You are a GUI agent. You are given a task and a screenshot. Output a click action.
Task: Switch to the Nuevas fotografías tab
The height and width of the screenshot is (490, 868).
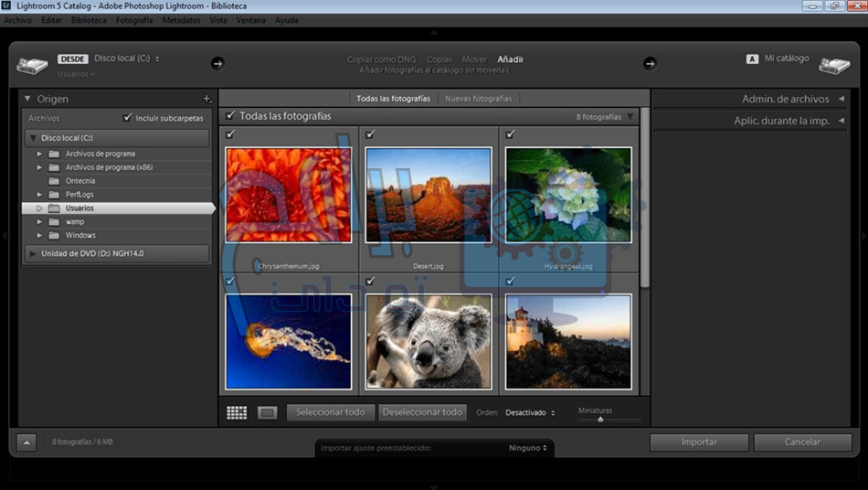coord(478,99)
